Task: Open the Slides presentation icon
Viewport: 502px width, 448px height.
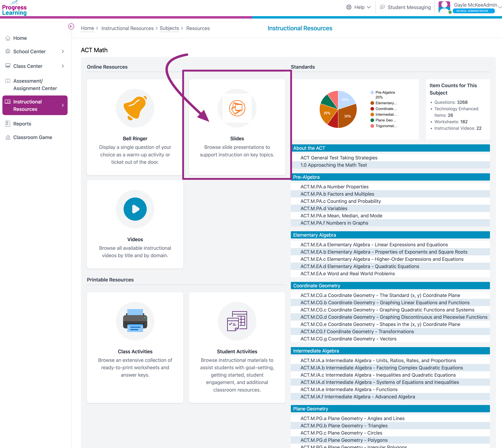Action: 237,108
